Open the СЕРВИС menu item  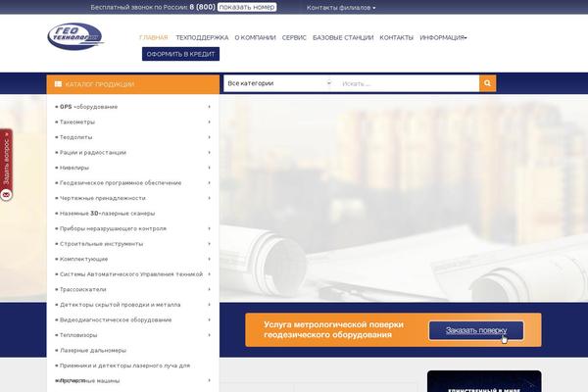294,37
